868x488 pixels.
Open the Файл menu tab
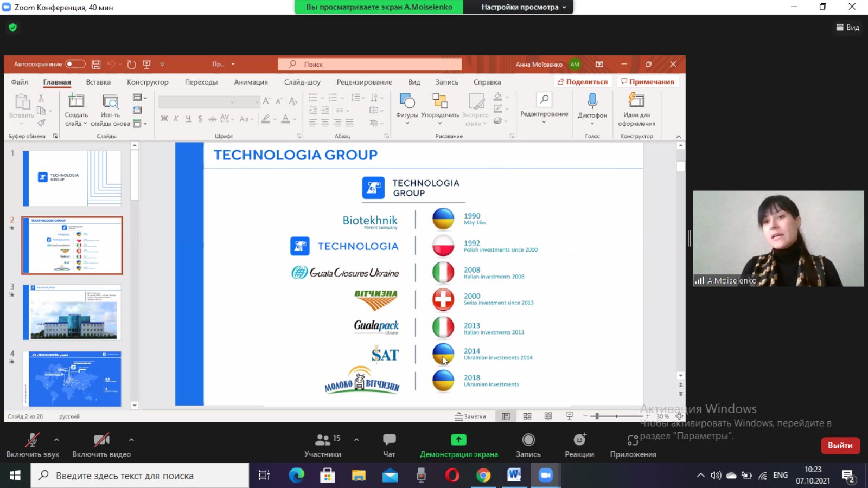(x=20, y=82)
